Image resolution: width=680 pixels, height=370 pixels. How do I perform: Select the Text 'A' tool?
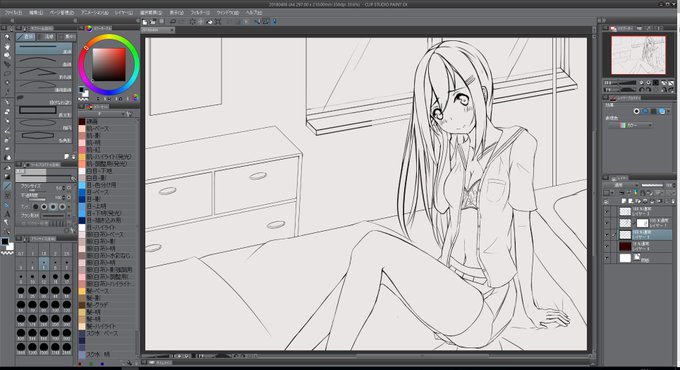(7, 214)
